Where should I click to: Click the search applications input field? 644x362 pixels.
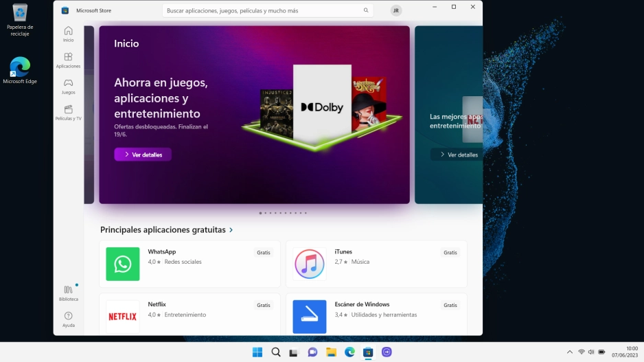click(268, 11)
